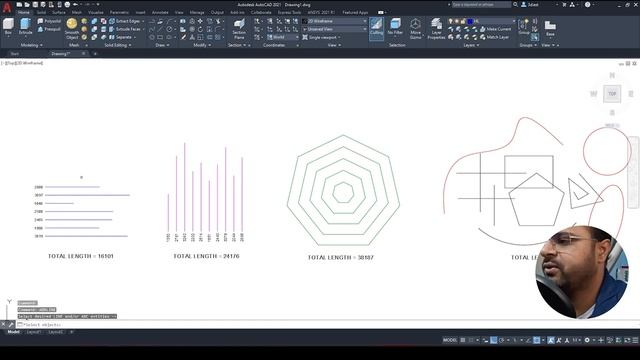Click the Presspull tool

[x=49, y=29]
